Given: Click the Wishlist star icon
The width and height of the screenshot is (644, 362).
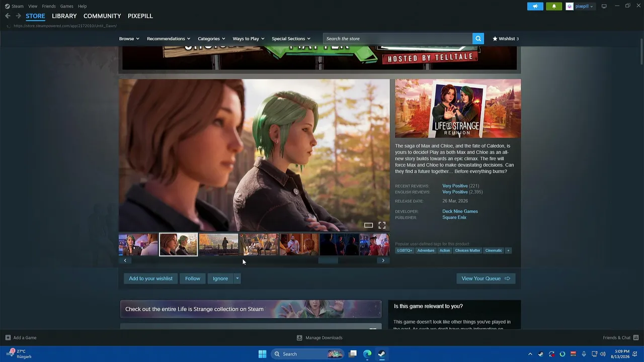Looking at the screenshot, I should point(495,39).
